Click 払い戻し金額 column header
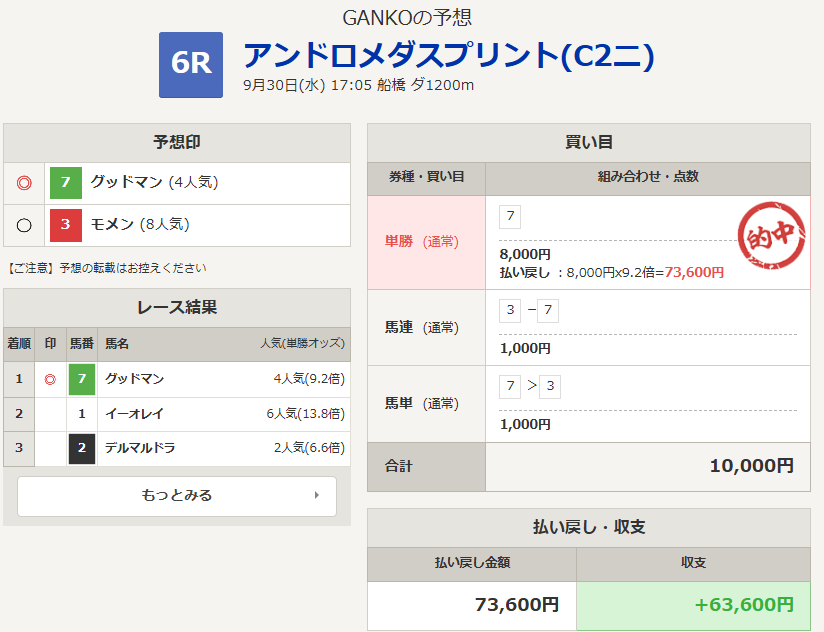 (472, 564)
